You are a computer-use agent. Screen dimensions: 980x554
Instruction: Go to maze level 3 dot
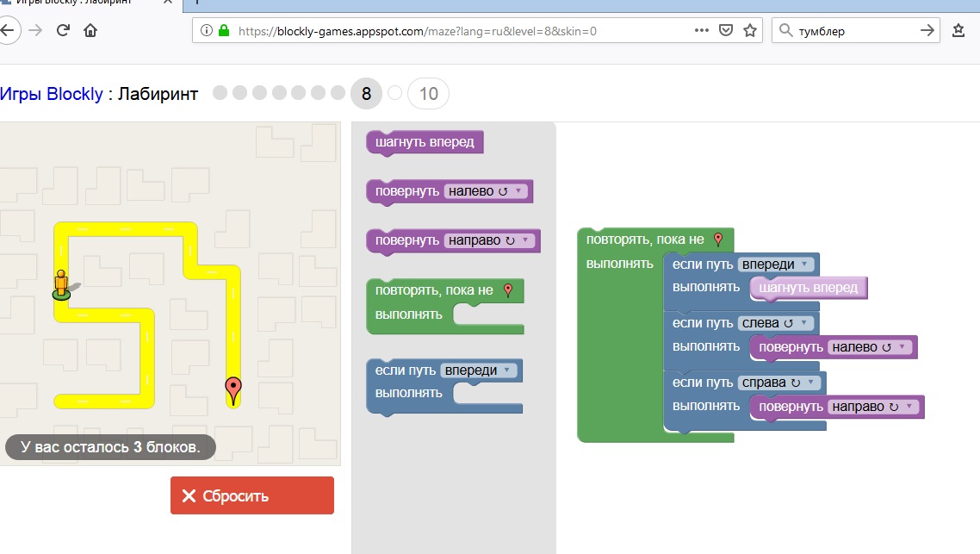click(260, 92)
